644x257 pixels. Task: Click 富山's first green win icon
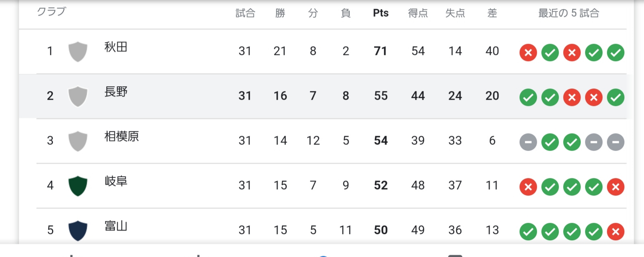(x=528, y=232)
